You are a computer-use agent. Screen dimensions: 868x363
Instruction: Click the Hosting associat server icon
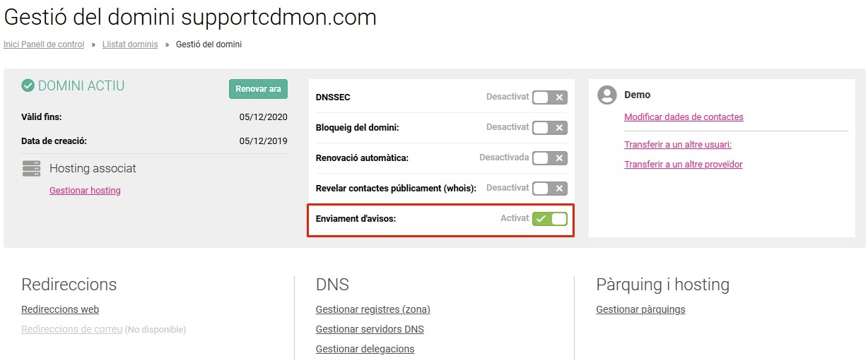[x=31, y=169]
